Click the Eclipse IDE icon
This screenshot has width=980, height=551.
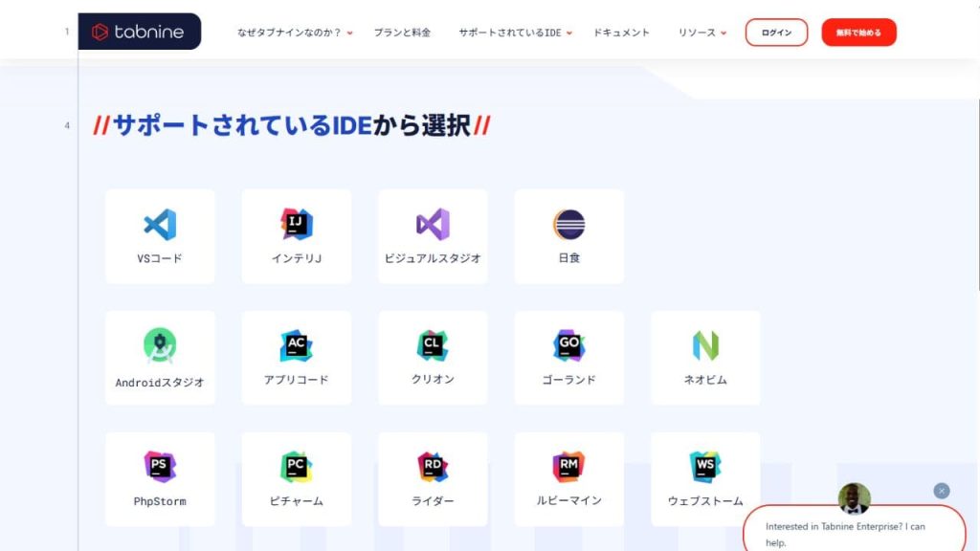568,225
